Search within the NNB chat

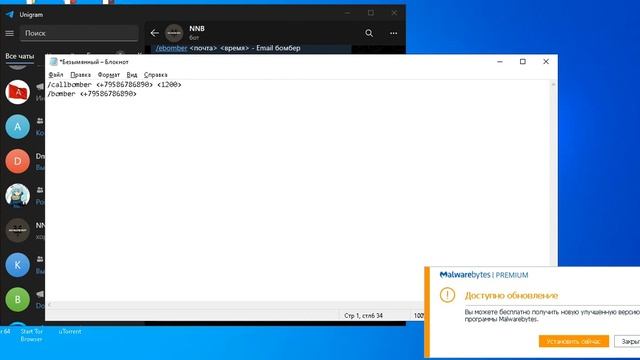tap(369, 33)
